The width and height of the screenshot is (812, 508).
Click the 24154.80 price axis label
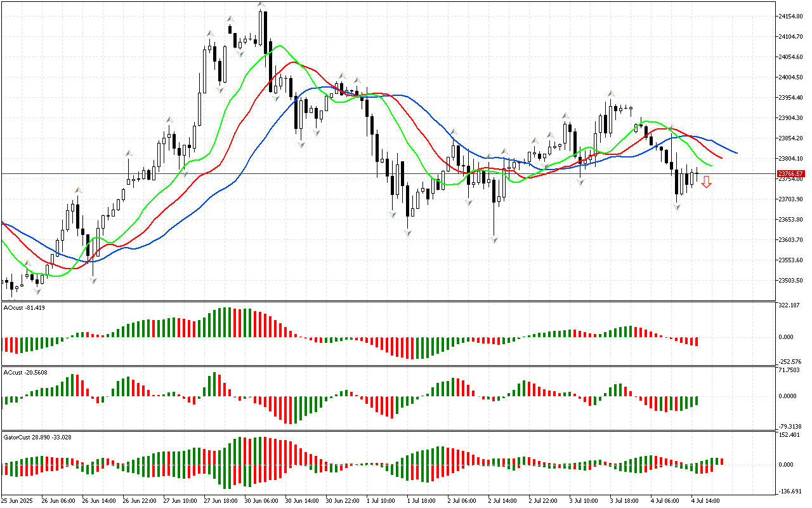pyautogui.click(x=791, y=17)
